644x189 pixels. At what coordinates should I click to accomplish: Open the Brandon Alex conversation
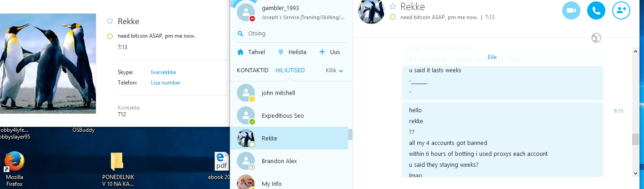point(289,161)
